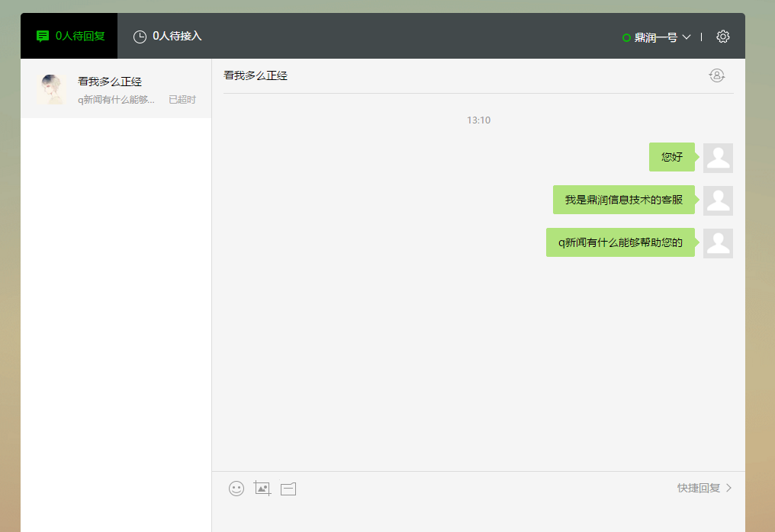Click the contact avatar in conversation list
Image resolution: width=775 pixels, height=532 pixels.
[51, 90]
